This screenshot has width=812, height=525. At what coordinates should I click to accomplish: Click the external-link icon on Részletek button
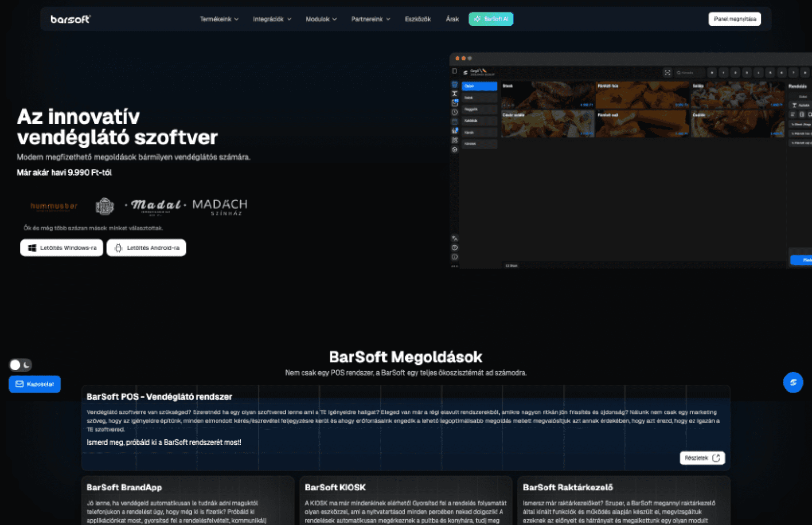[716, 458]
